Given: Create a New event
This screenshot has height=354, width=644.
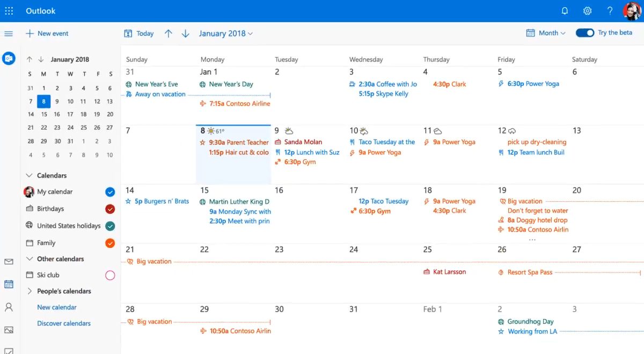Looking at the screenshot, I should [47, 33].
